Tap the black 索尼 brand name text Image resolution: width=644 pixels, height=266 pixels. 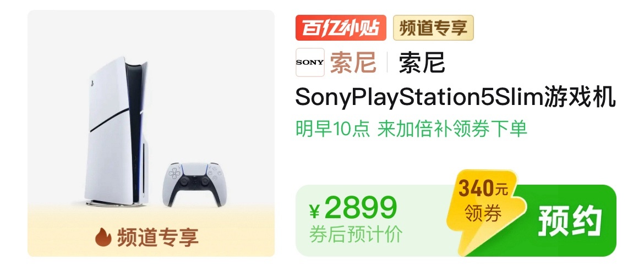pos(422,62)
